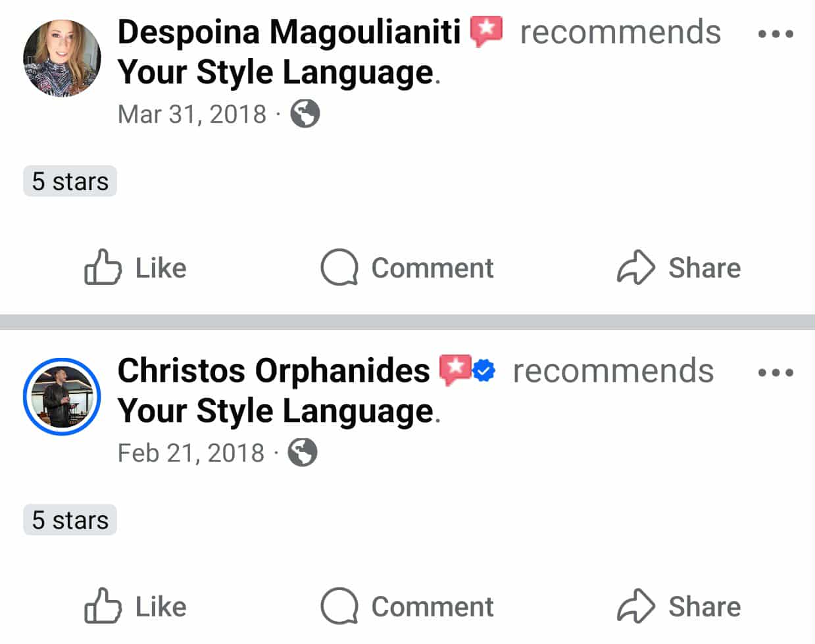The image size is (815, 644).
Task: Click public globe icon on Mar 31 review
Action: [x=305, y=114]
